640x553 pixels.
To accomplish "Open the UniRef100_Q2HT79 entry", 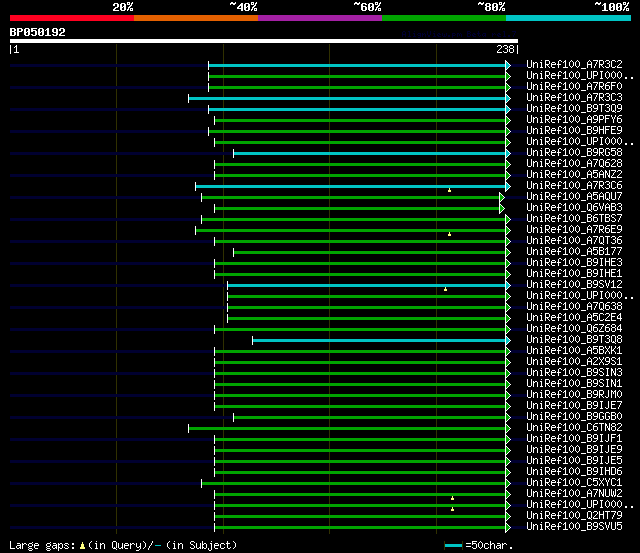I will point(574,516).
